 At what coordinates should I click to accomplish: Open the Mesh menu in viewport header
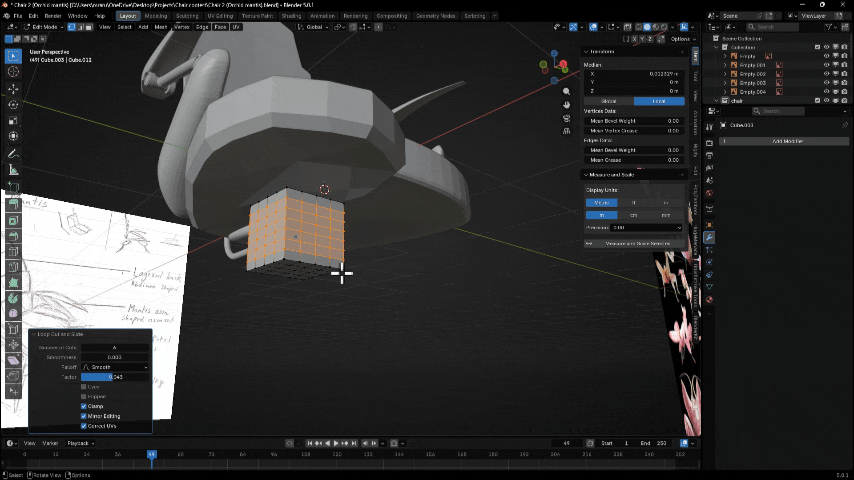point(161,27)
